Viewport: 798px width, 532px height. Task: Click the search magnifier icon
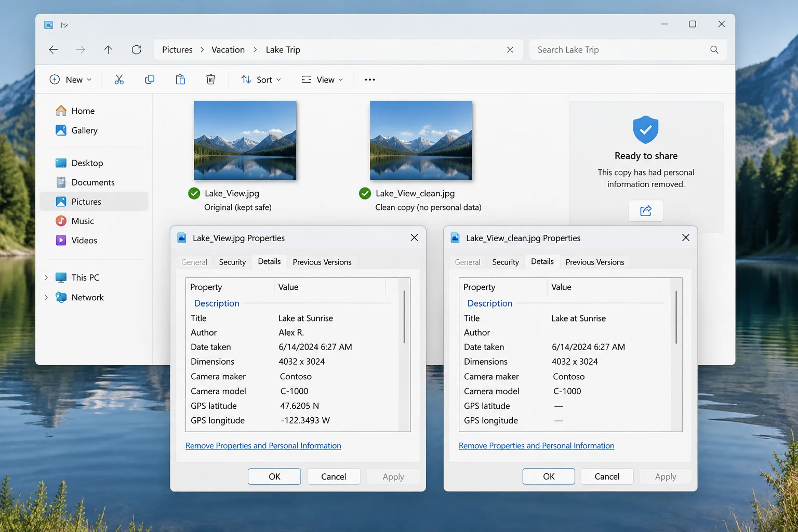[x=714, y=50]
